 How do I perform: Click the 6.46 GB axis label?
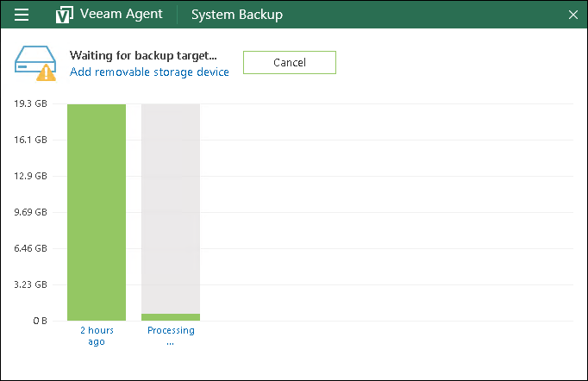[31, 248]
